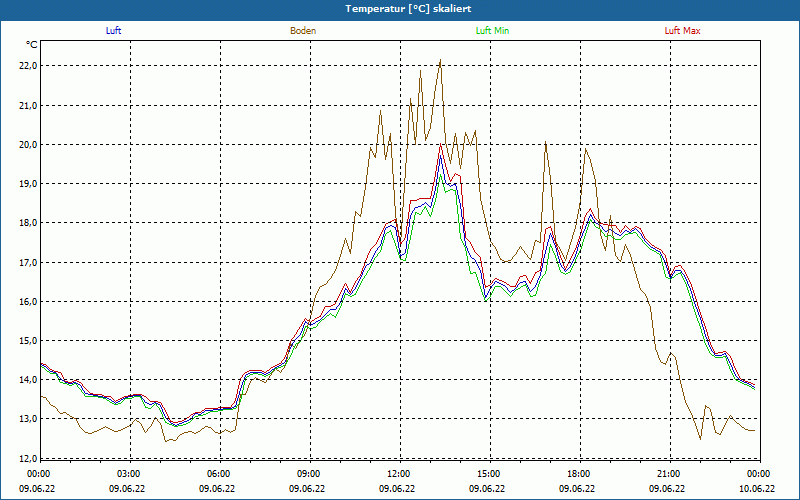800x500 pixels.
Task: Click the '03:00' time axis label
Action: [x=129, y=474]
